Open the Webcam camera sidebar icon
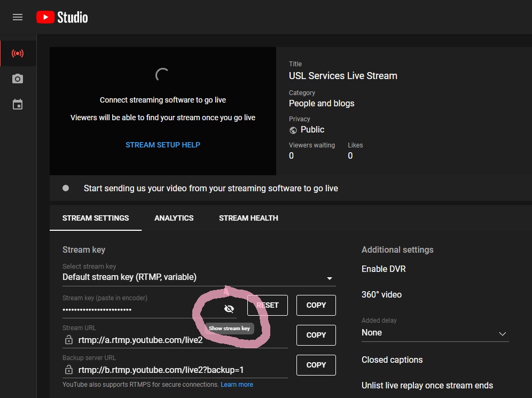Image resolution: width=532 pixels, height=398 pixels. 18,79
